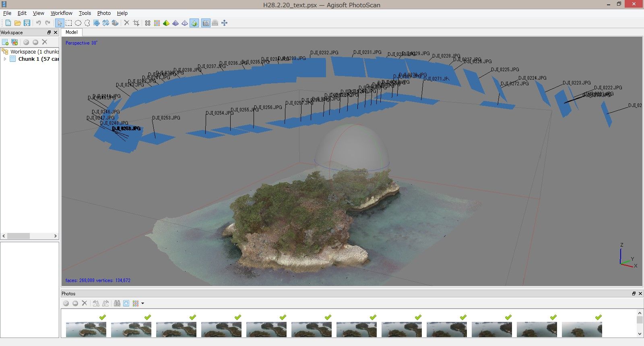
Task: Disable cameras in Photos pane toolbar
Action: click(75, 303)
